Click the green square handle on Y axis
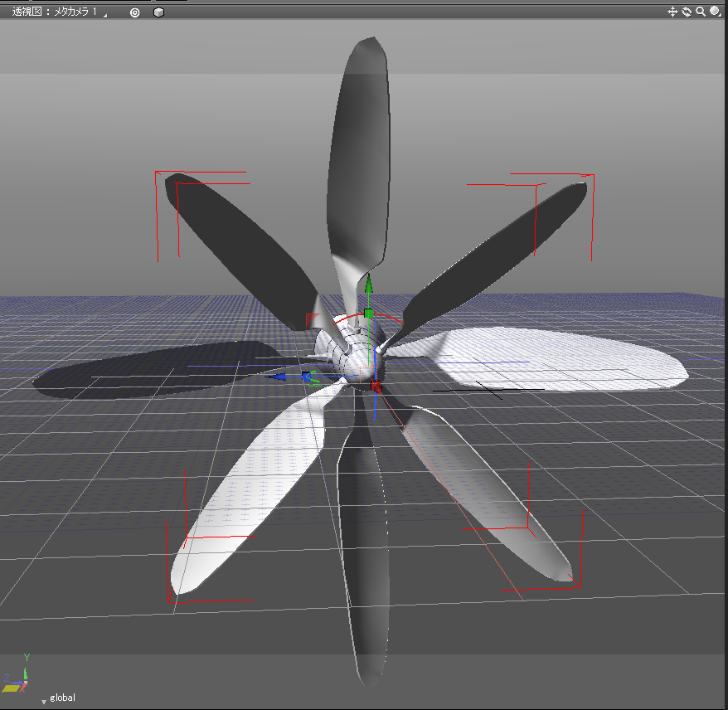 (x=369, y=314)
